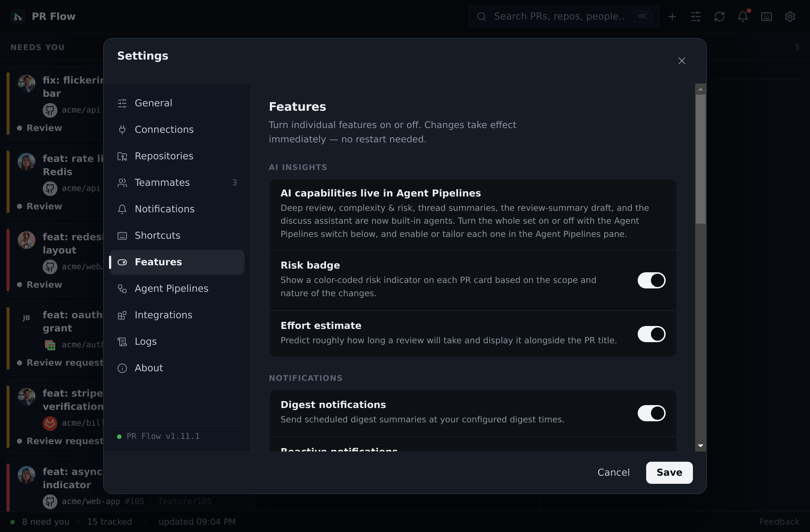Image resolution: width=810 pixels, height=532 pixels.
Task: Click the '8 need you' status text
Action: click(46, 522)
